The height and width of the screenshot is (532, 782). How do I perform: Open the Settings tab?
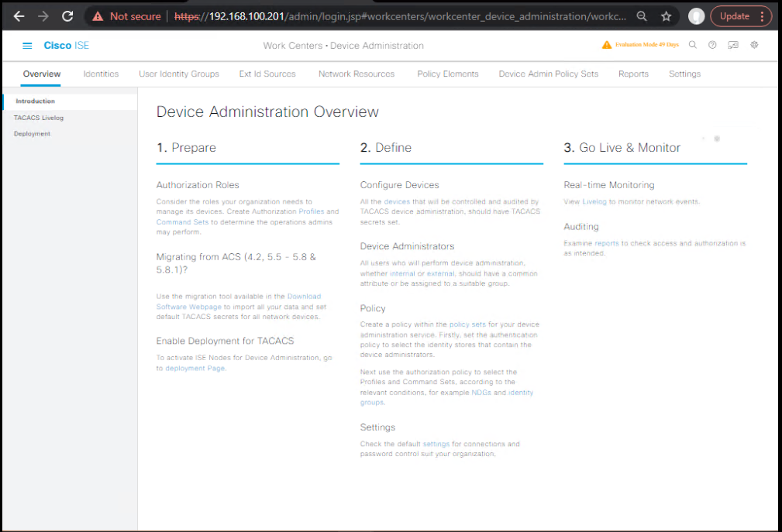pyautogui.click(x=685, y=74)
